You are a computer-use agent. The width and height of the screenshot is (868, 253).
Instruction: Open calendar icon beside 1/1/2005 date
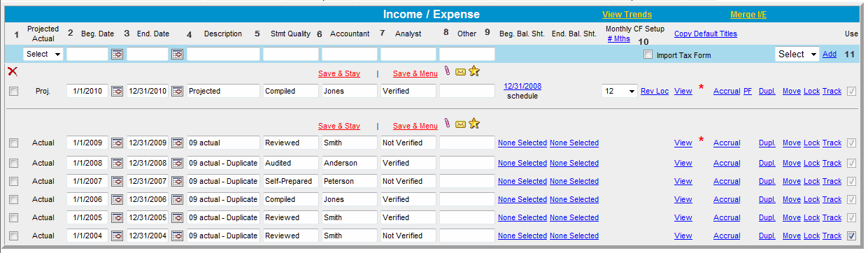coord(118,217)
